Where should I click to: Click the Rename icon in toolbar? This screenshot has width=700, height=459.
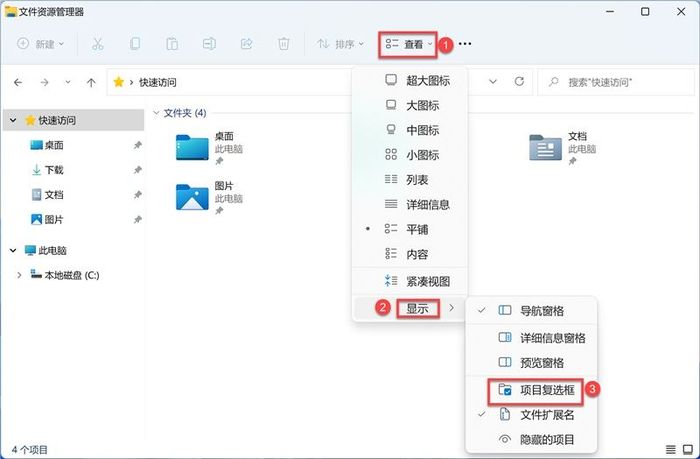click(x=209, y=44)
